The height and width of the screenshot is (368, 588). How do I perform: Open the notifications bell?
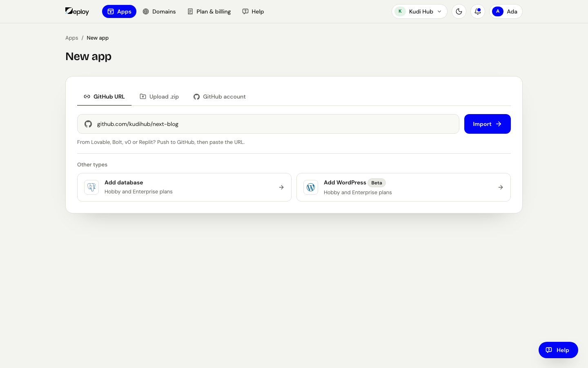click(478, 11)
